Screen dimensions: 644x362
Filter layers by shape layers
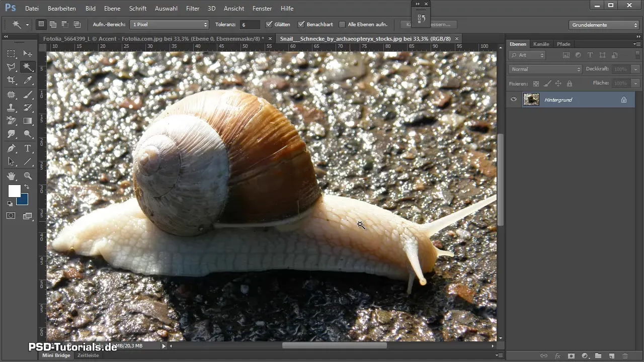(x=602, y=55)
